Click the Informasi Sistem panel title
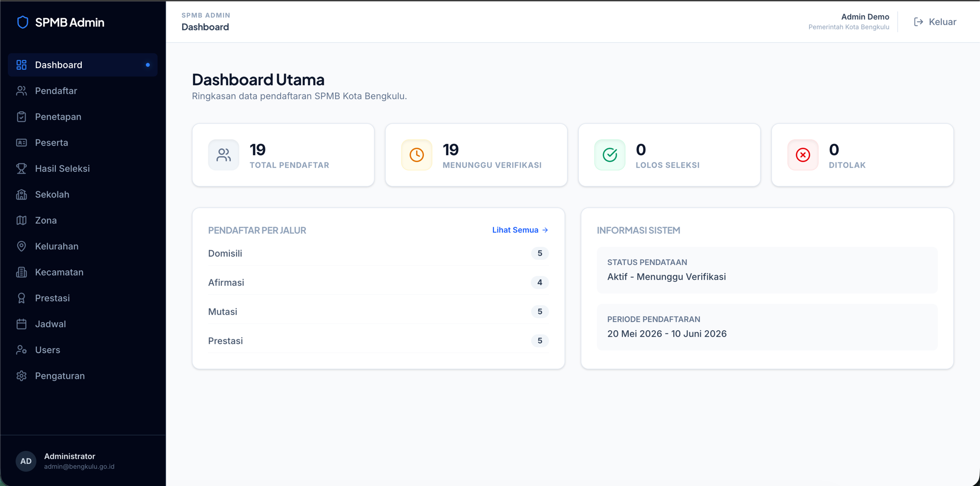 [x=638, y=230]
